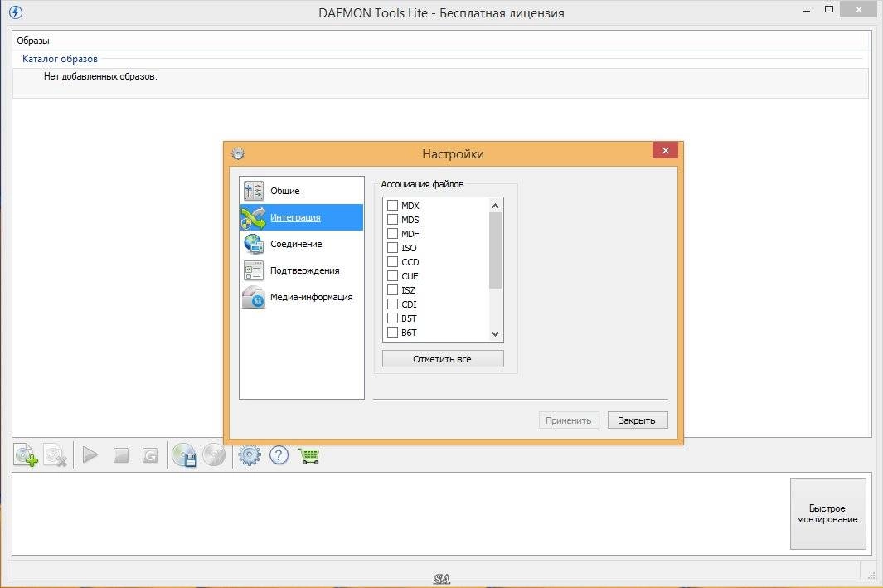Screen dimensions: 883x588
Task: Click the Add DT virtual drive icon
Action: coord(184,455)
